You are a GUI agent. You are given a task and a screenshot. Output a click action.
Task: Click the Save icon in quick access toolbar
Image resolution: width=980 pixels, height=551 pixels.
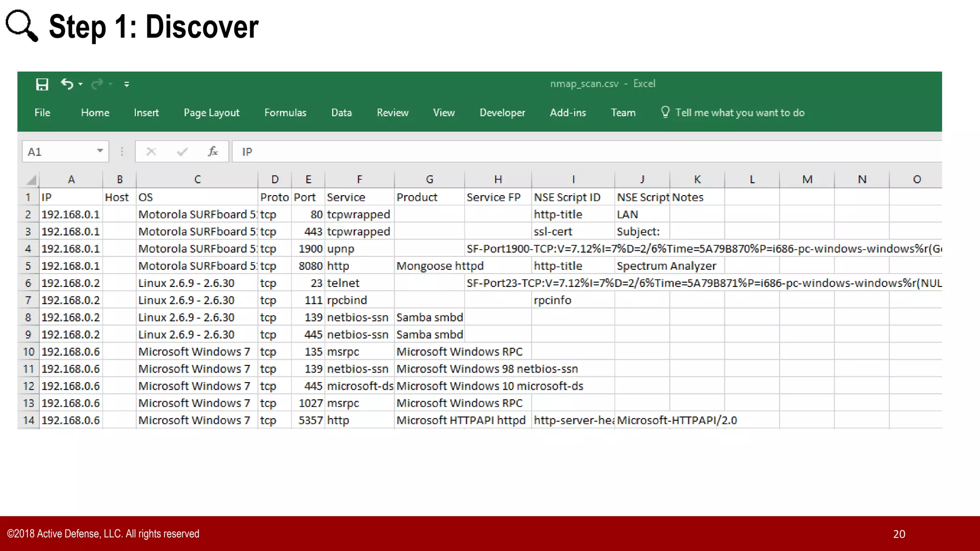coord(42,85)
